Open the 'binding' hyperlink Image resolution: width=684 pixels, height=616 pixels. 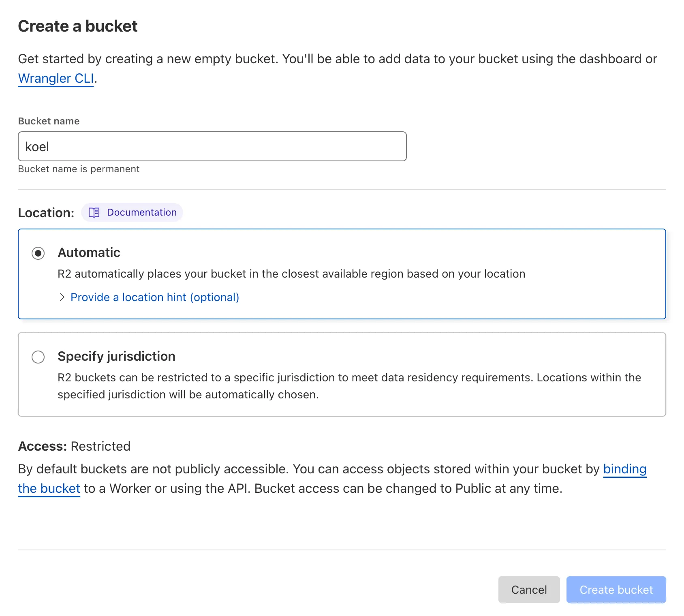(x=624, y=469)
